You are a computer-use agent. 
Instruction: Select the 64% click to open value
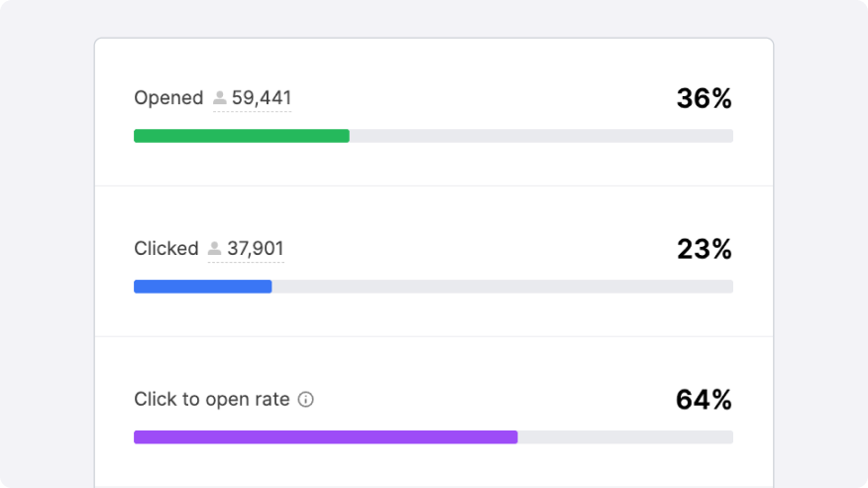click(704, 400)
